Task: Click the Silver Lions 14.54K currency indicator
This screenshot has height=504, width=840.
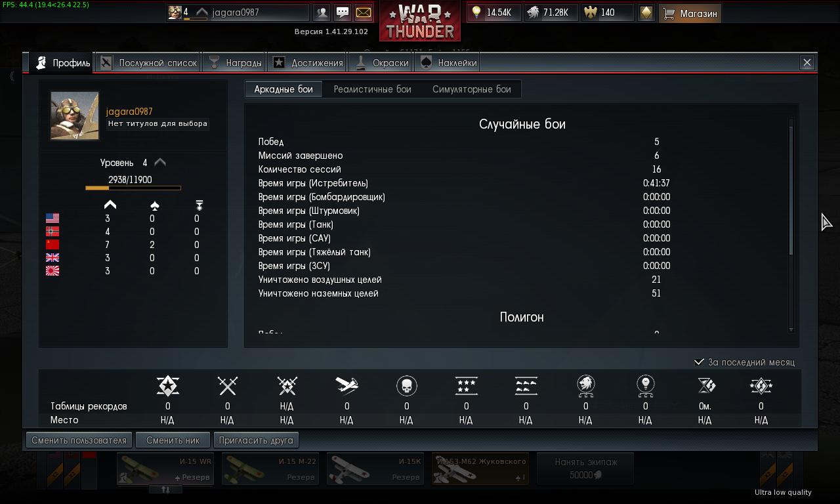Action: [x=493, y=12]
